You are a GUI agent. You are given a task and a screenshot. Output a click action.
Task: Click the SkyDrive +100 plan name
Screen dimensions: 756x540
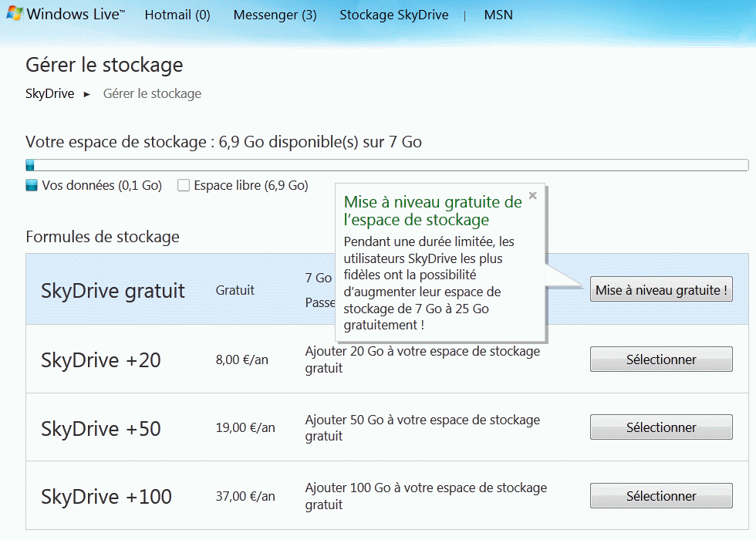click(106, 497)
